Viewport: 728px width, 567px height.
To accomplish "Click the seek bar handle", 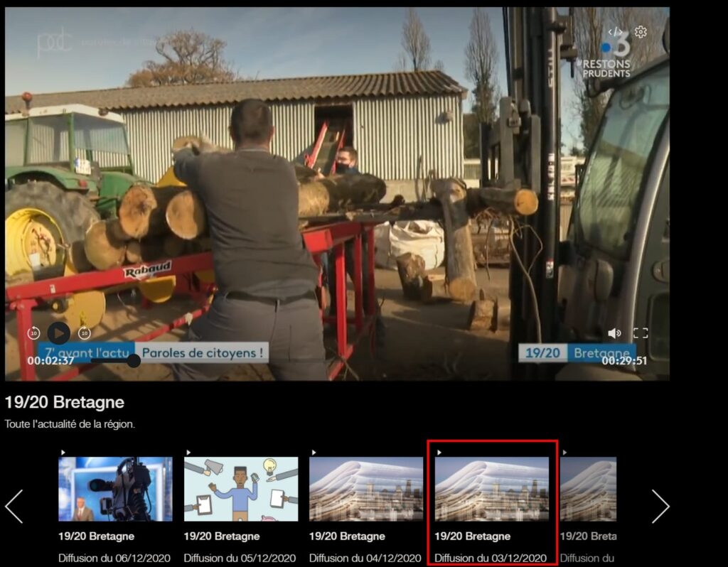I will [x=134, y=360].
